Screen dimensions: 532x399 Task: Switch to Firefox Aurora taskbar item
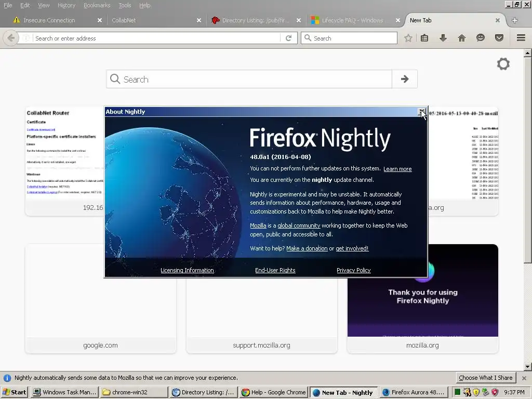[x=414, y=392]
